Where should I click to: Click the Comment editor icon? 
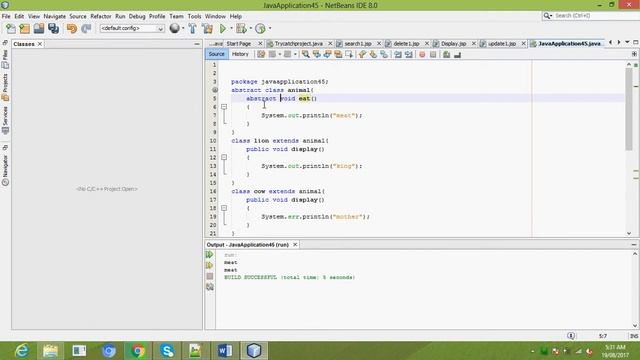pos(447,54)
